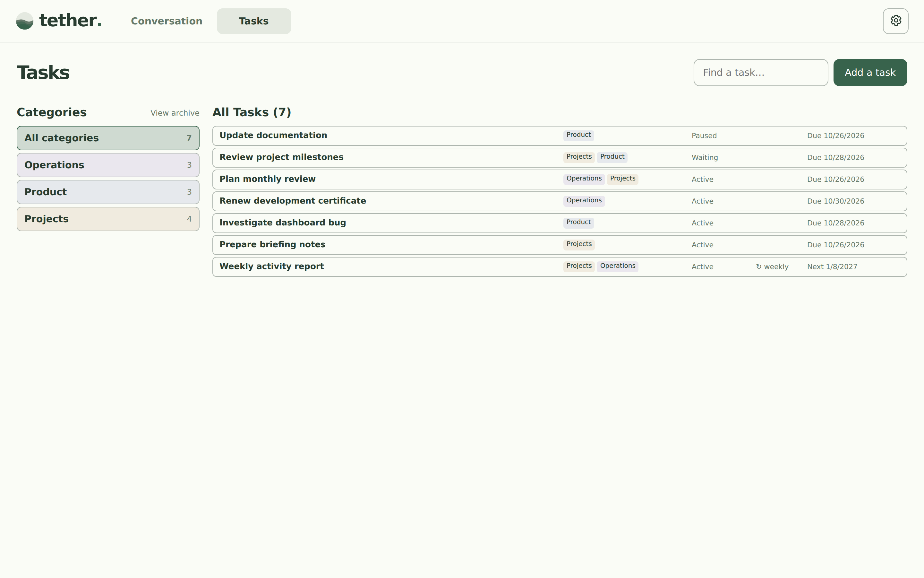The width and height of the screenshot is (924, 578).
Task: Open the Plan monthly review task
Action: click(x=560, y=179)
